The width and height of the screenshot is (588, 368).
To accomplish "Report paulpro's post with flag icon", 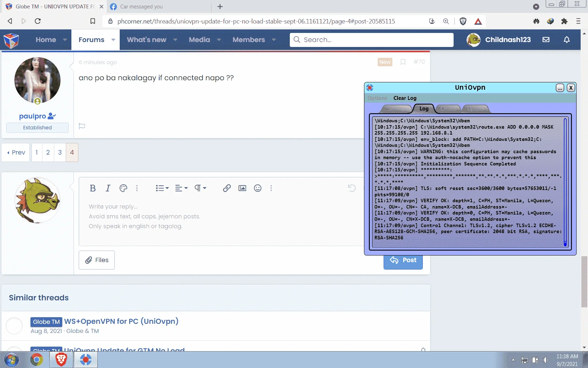I will point(82,126).
